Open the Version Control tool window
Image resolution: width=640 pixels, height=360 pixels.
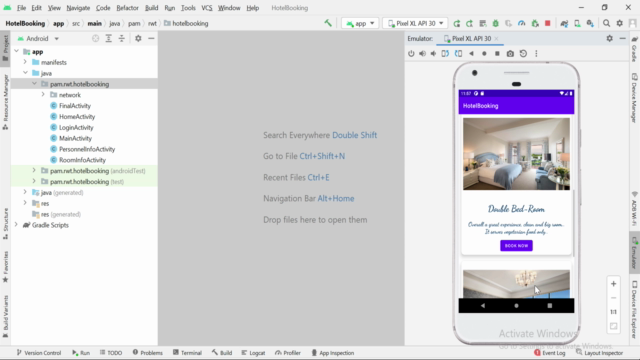[x=39, y=353]
